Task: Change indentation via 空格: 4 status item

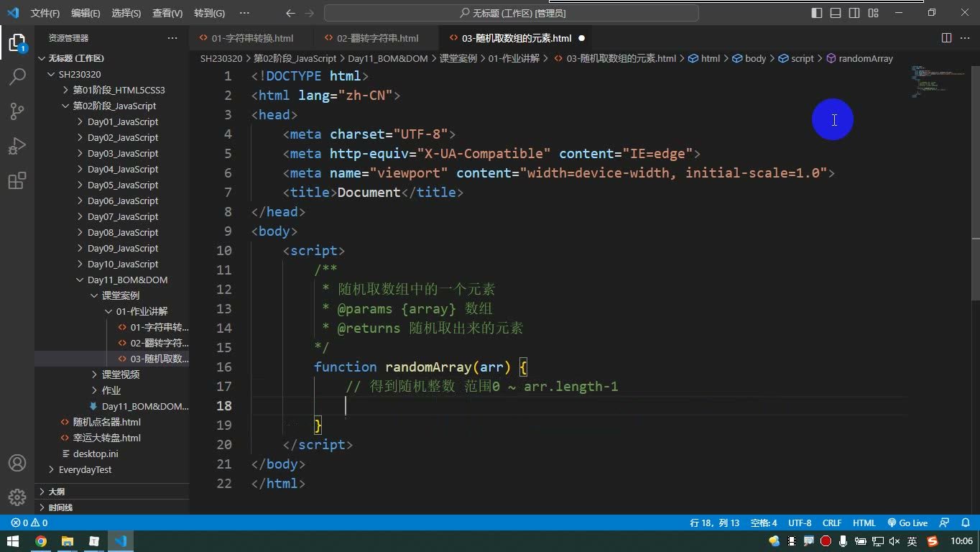Action: point(764,523)
